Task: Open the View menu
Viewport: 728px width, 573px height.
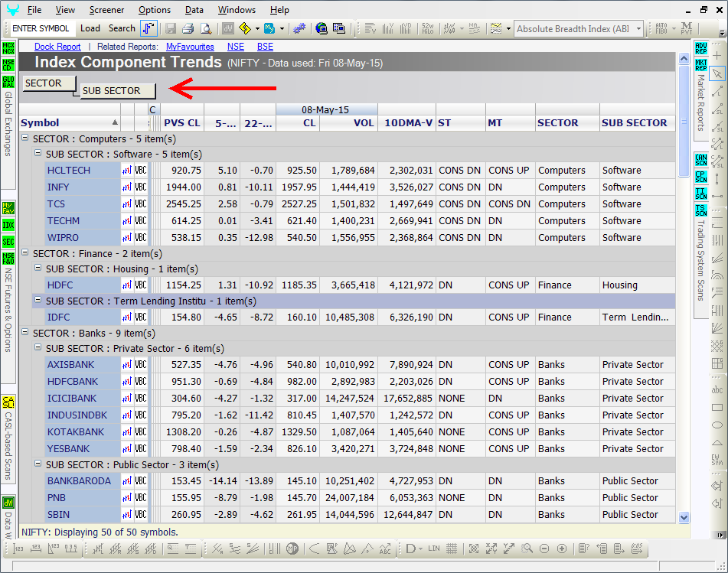Action: pos(65,10)
